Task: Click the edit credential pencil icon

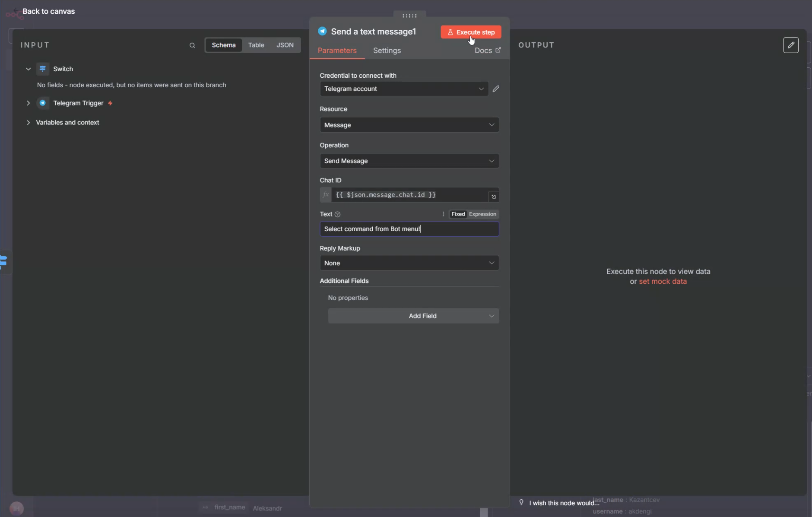Action: (496, 89)
